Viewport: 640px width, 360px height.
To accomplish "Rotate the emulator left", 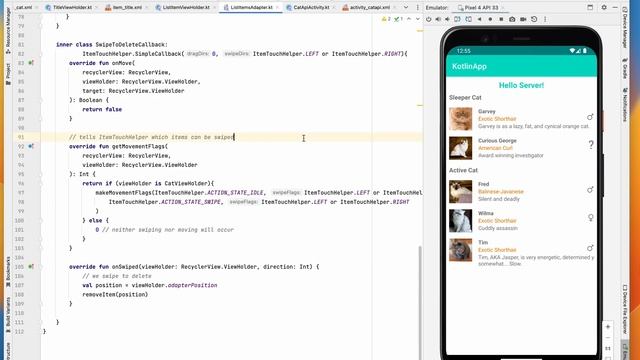I will (458, 19).
